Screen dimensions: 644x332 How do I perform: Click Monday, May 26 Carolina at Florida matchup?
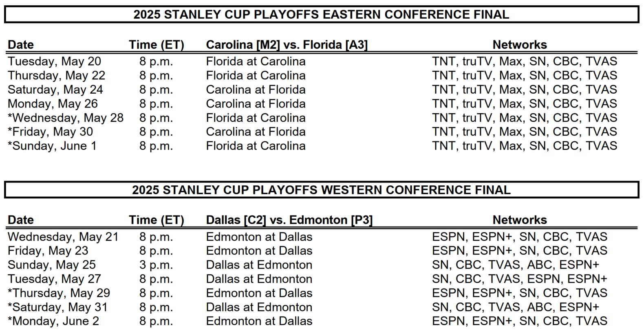coord(256,104)
